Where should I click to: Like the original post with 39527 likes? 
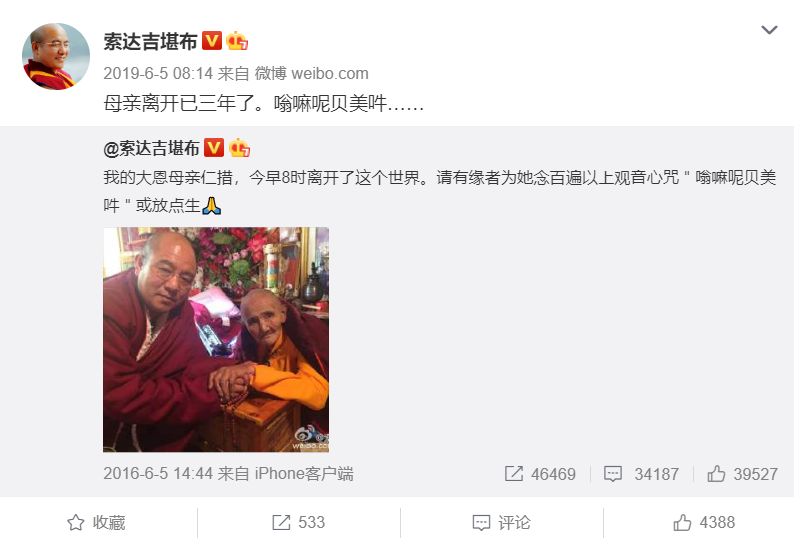[742, 474]
